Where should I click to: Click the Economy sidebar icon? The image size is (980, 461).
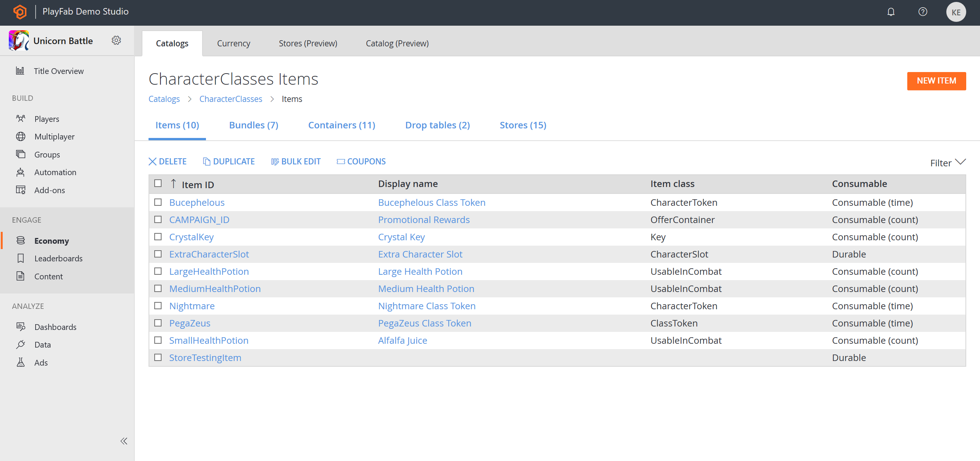(x=21, y=240)
